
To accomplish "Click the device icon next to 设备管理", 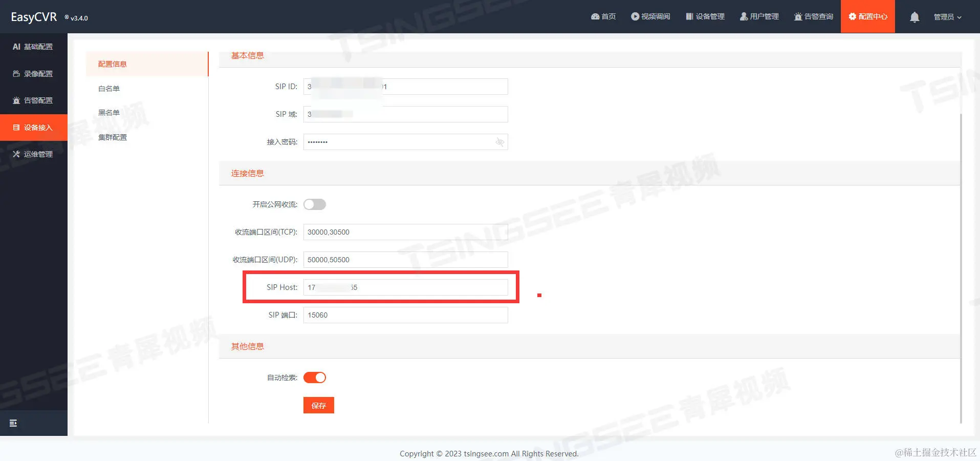I will [x=690, y=16].
